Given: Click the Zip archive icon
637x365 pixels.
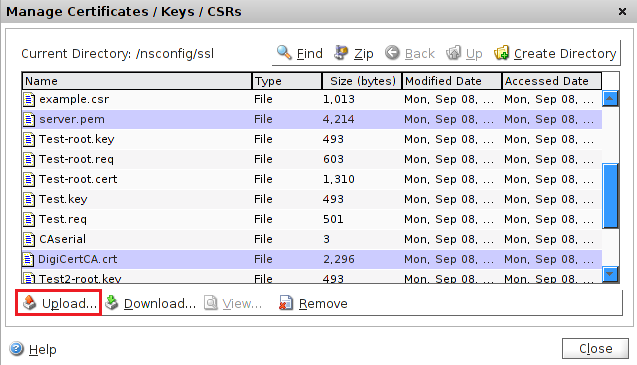Looking at the screenshot, I should [x=341, y=53].
